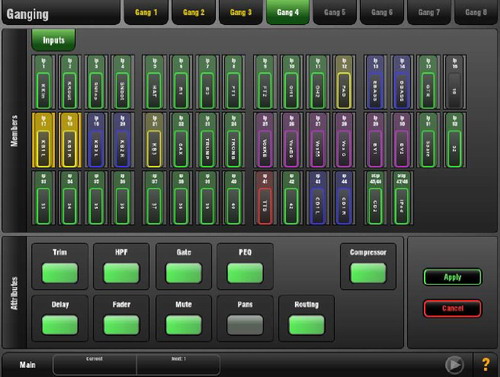Open the Gang 7 tab
The image size is (500, 377).
[429, 12]
